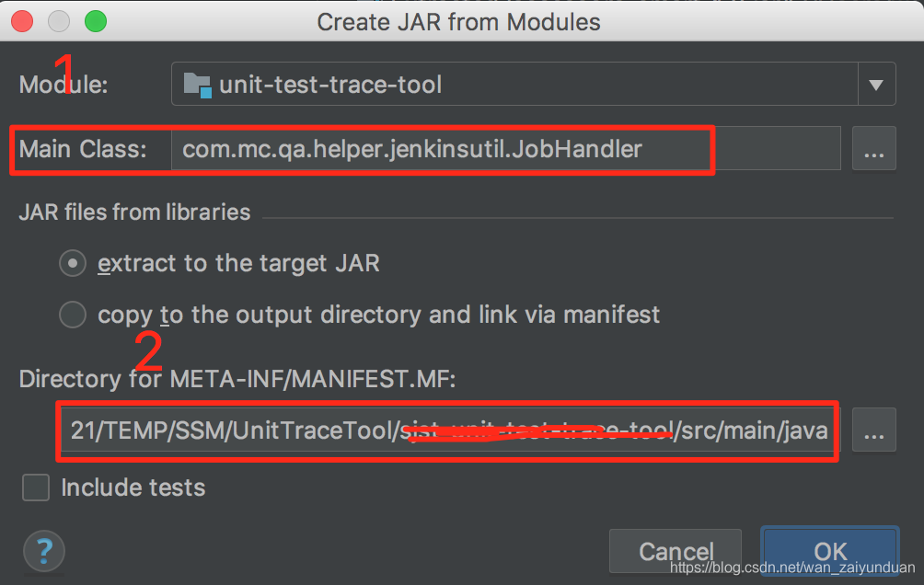Click the Include tests label text

[133, 487]
